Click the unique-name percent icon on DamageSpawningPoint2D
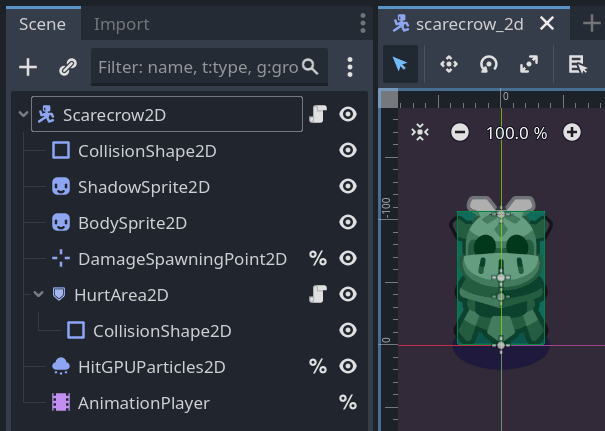 pyautogui.click(x=318, y=259)
